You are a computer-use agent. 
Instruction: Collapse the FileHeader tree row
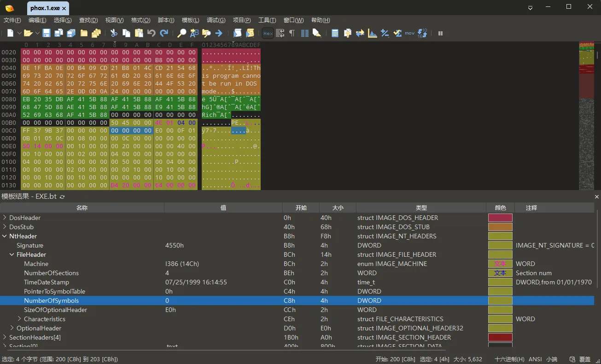(x=12, y=254)
